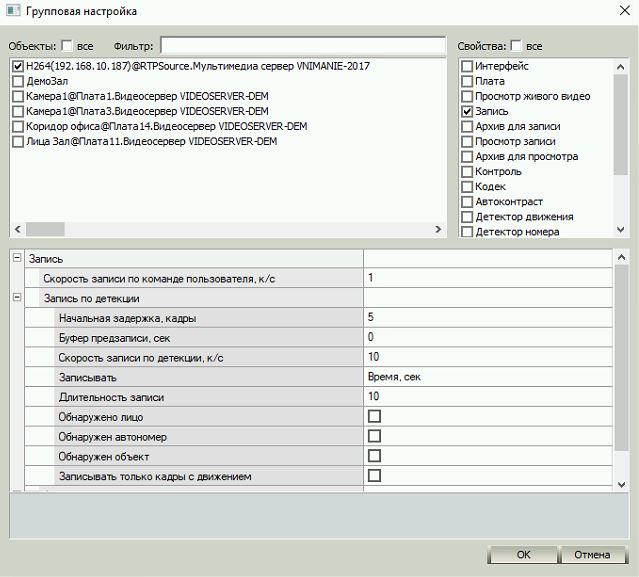Uncheck H264(192.168.10.187)@RTPSource object

[18, 66]
